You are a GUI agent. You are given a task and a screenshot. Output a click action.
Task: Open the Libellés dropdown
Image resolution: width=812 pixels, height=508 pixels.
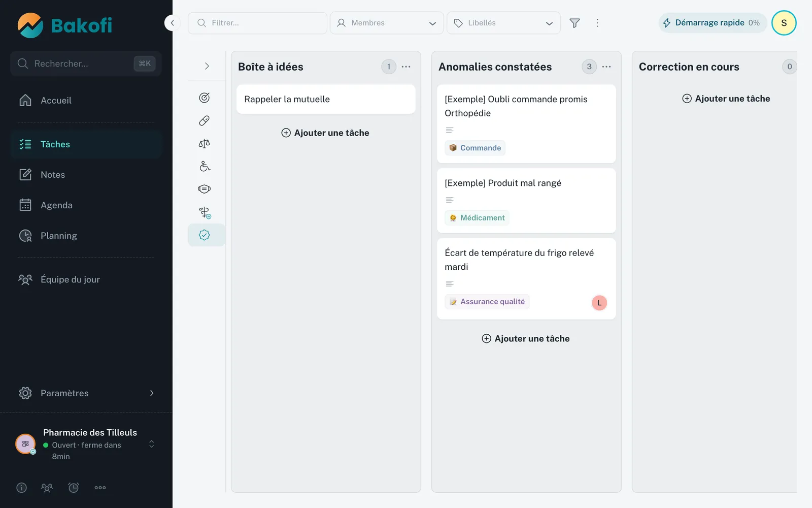click(x=503, y=23)
